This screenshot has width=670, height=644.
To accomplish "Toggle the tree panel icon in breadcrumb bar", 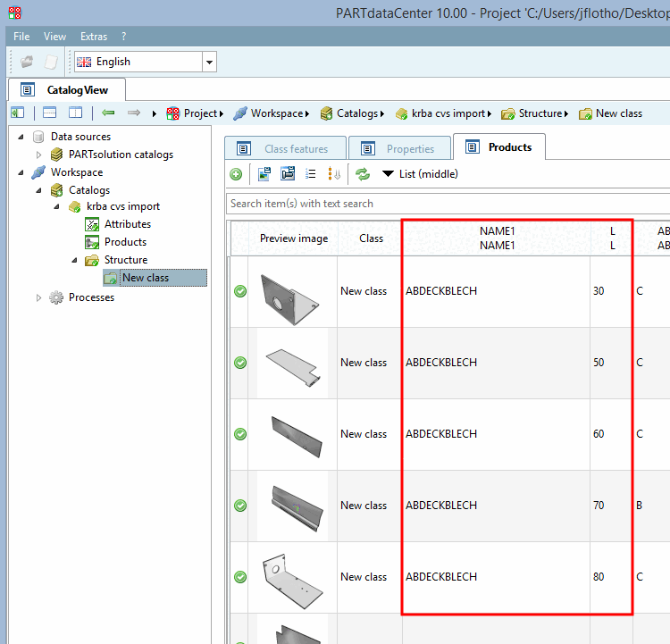I will pyautogui.click(x=18, y=113).
